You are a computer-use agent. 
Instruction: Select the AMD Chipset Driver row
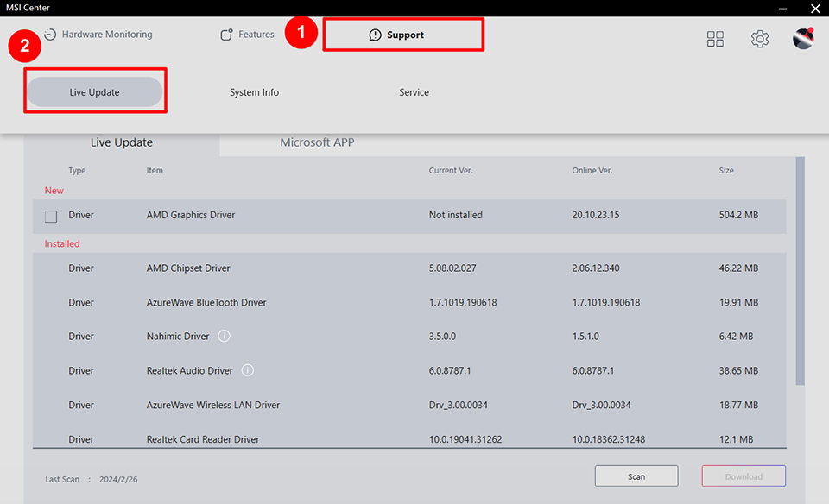click(x=409, y=268)
